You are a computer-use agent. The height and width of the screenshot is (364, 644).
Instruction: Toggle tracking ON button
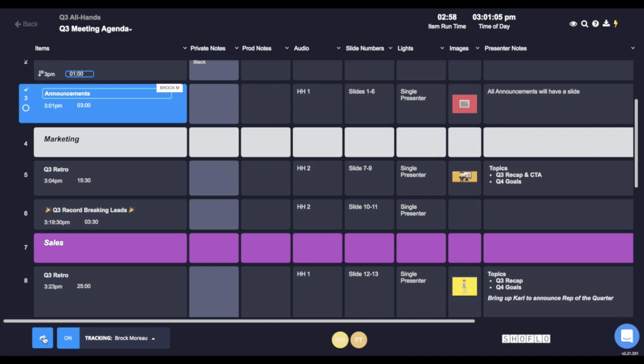tap(68, 338)
